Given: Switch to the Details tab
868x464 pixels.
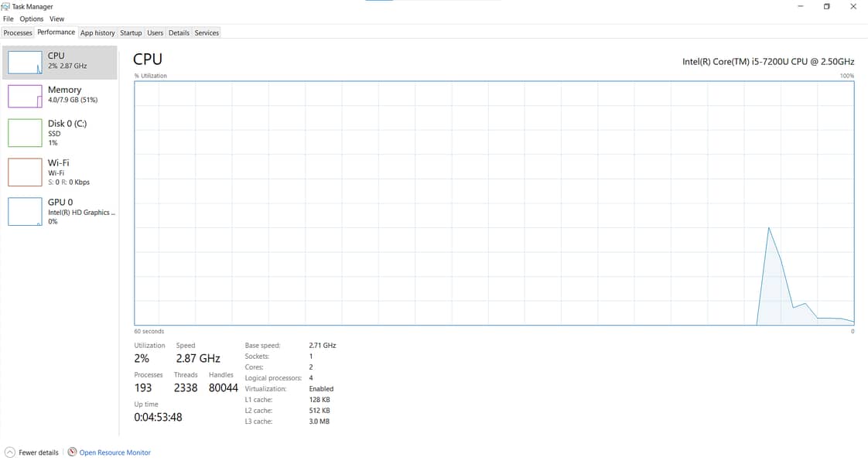Looking at the screenshot, I should (179, 32).
